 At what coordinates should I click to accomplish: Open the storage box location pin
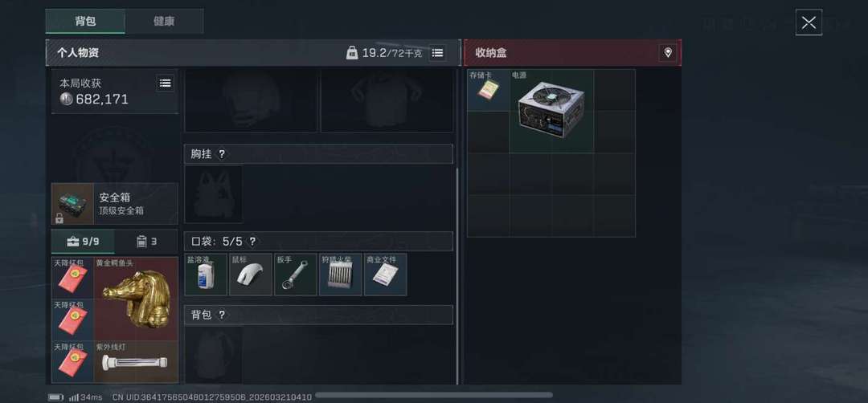click(x=668, y=53)
